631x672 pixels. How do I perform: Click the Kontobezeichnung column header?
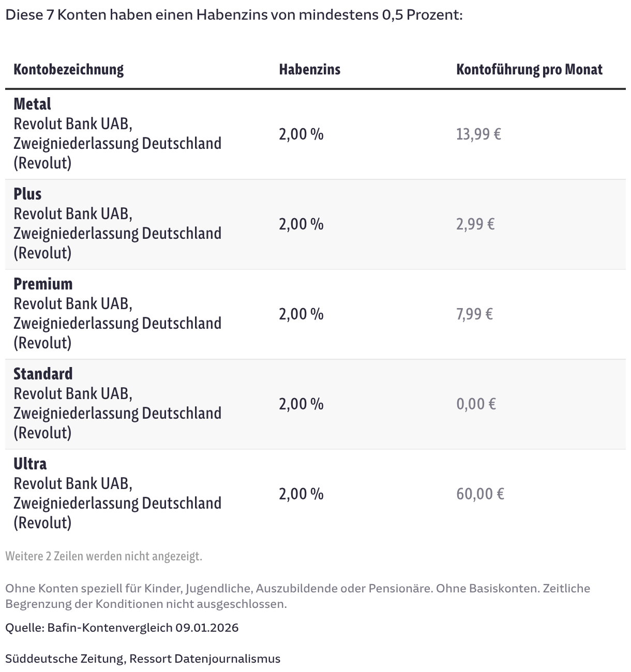(68, 69)
